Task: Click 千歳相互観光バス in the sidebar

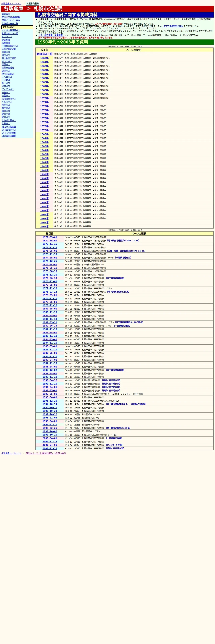Action: pyautogui.click(x=10, y=46)
